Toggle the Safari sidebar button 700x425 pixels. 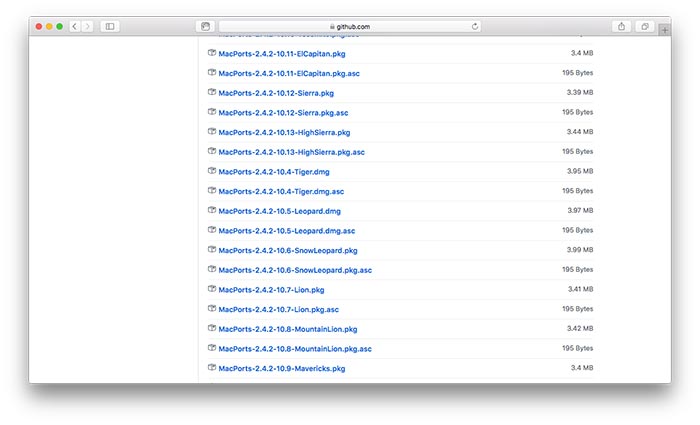coord(110,27)
